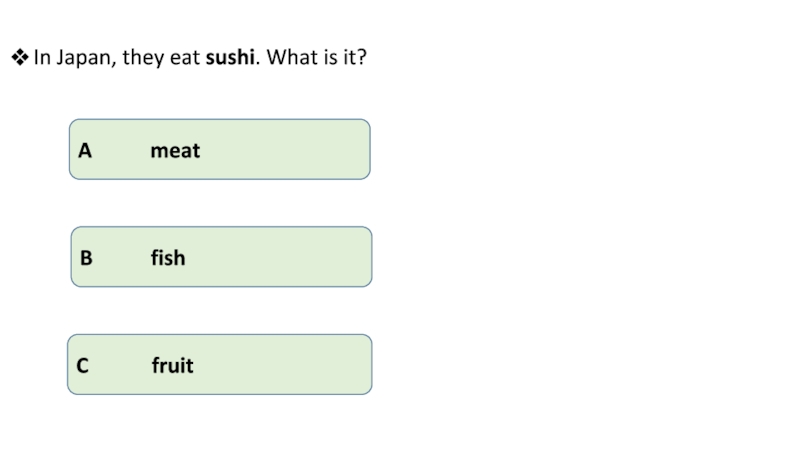Choose answer B, fish

click(221, 257)
